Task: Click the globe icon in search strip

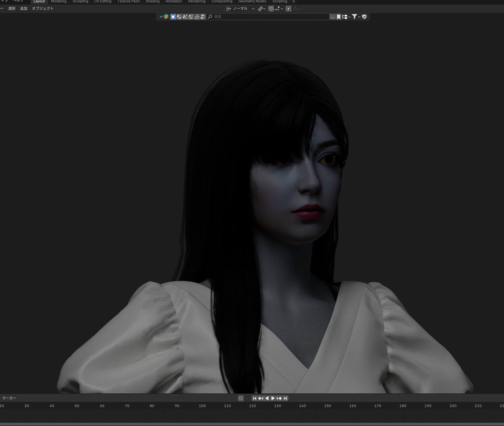Action: pos(191,17)
